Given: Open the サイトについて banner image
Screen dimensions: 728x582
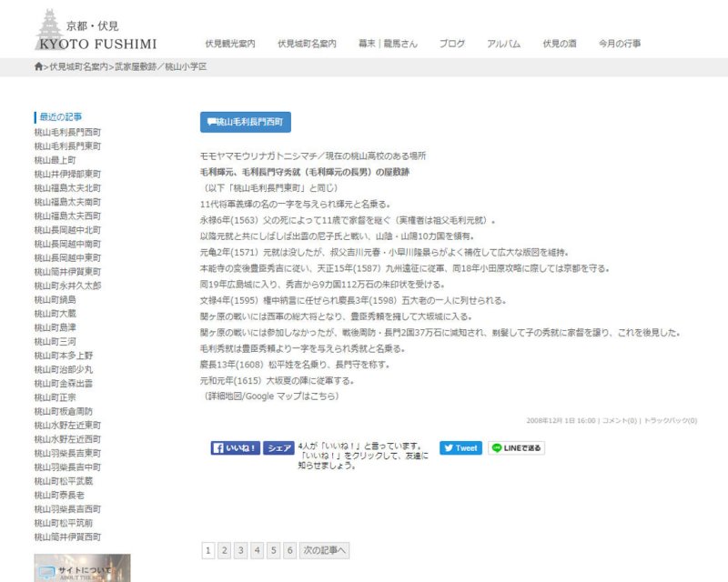Looking at the screenshot, I should pyautogui.click(x=82, y=568).
